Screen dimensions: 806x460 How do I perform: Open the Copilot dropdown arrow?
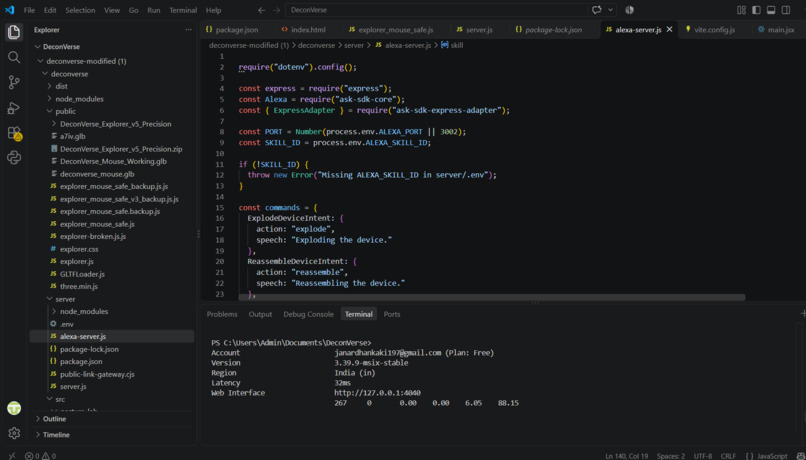[x=611, y=10]
